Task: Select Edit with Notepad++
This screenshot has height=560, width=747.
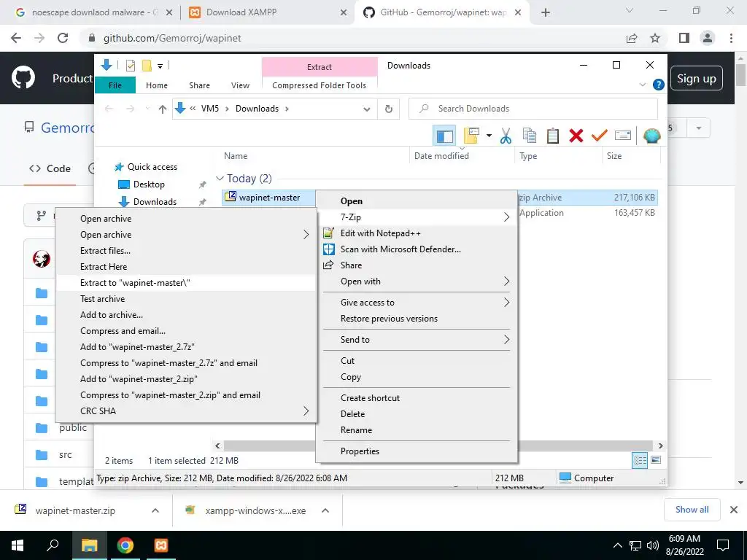Action: coord(417,233)
